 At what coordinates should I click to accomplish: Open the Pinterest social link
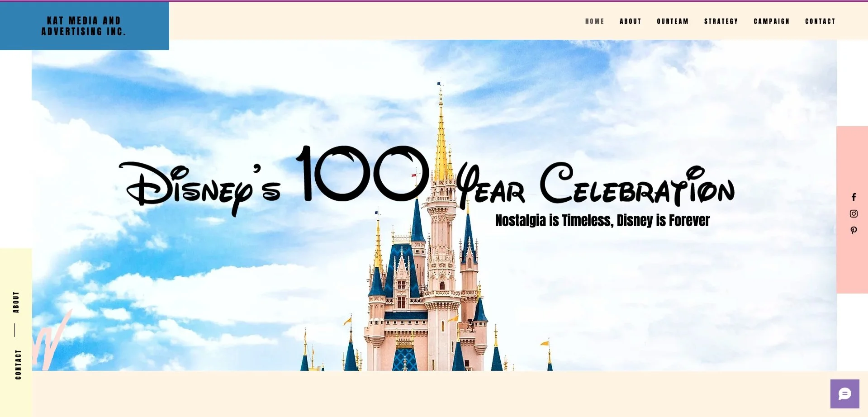[854, 230]
